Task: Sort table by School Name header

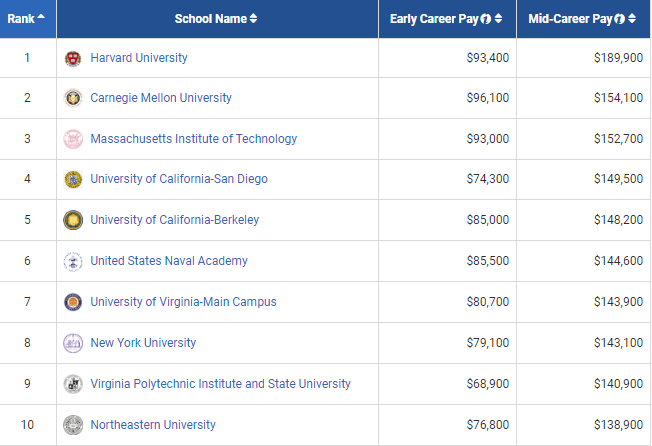Action: 215,19
